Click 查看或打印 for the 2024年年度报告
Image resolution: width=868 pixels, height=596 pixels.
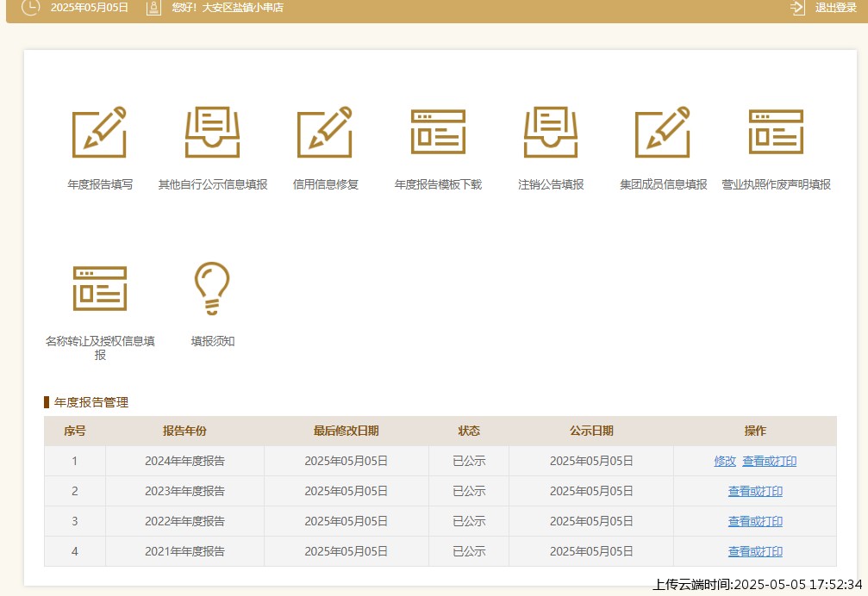(770, 461)
